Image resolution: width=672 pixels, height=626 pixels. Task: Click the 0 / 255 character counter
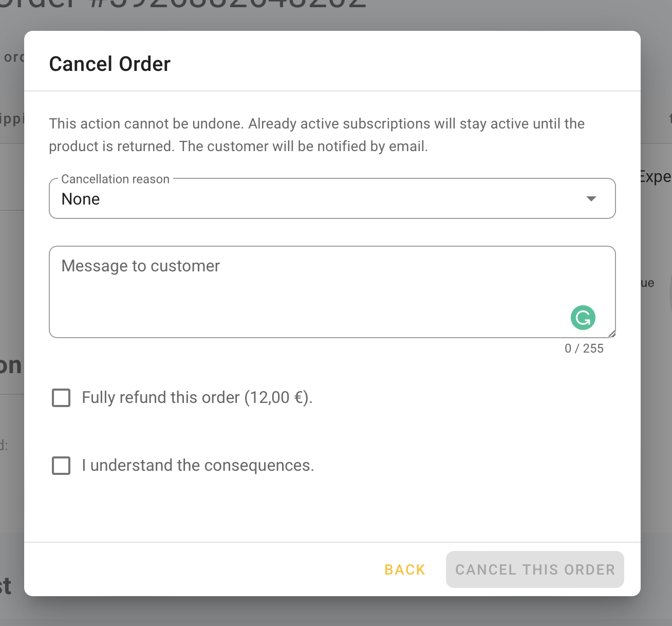(x=584, y=348)
